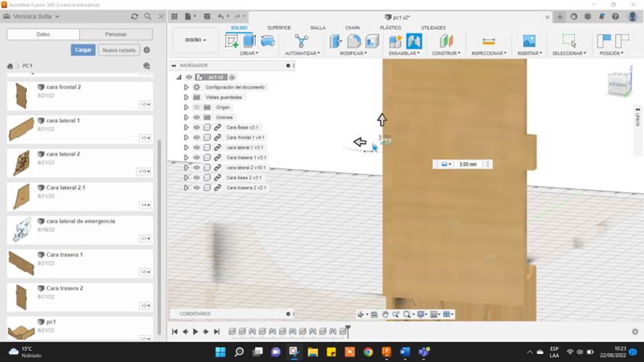Open version dropdown V10 for cara lateral 2
The height and width of the screenshot is (362, 644).
(144, 172)
